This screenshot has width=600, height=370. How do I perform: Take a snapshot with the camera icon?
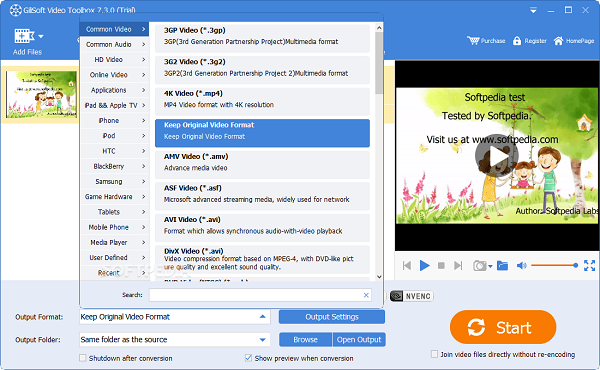479,265
